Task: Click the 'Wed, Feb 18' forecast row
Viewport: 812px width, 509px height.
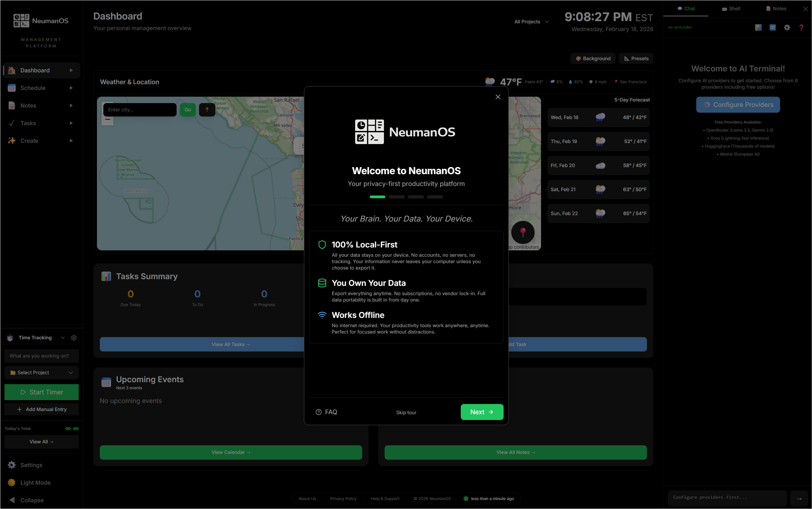Action: [598, 117]
